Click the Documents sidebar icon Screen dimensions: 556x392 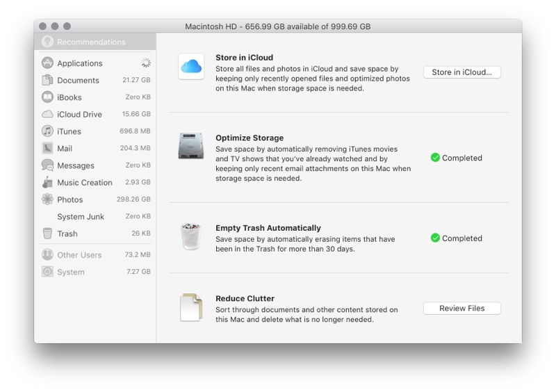point(47,80)
